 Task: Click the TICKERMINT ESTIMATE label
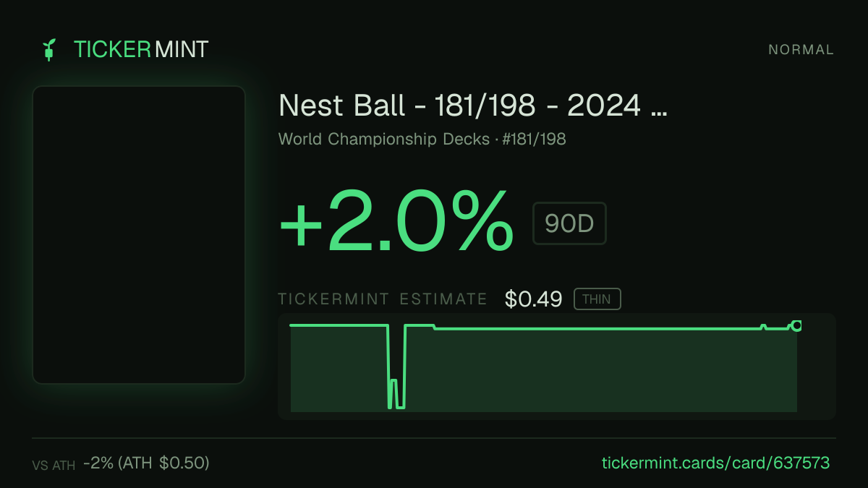point(383,299)
